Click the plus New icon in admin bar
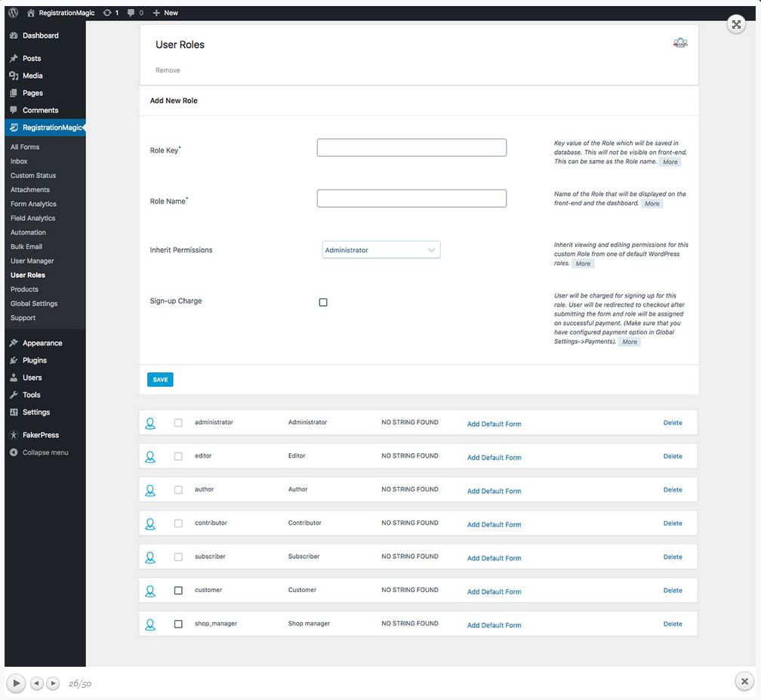Viewport: 761px width, 700px height. coord(156,13)
